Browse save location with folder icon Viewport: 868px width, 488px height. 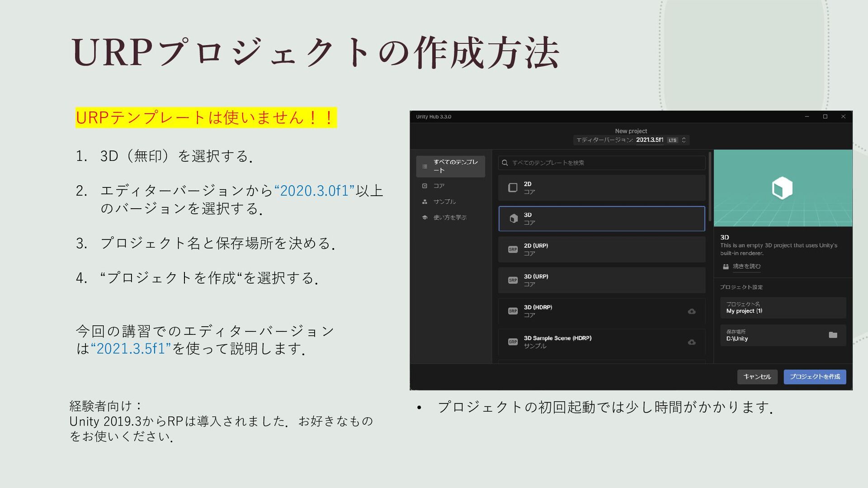(833, 335)
